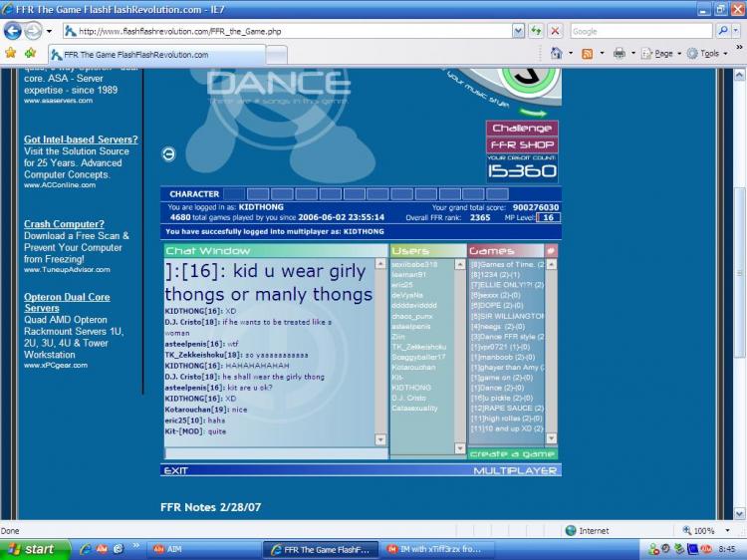747x560 pixels.
Task: Click the first CHARACTER slot box
Action: [234, 194]
